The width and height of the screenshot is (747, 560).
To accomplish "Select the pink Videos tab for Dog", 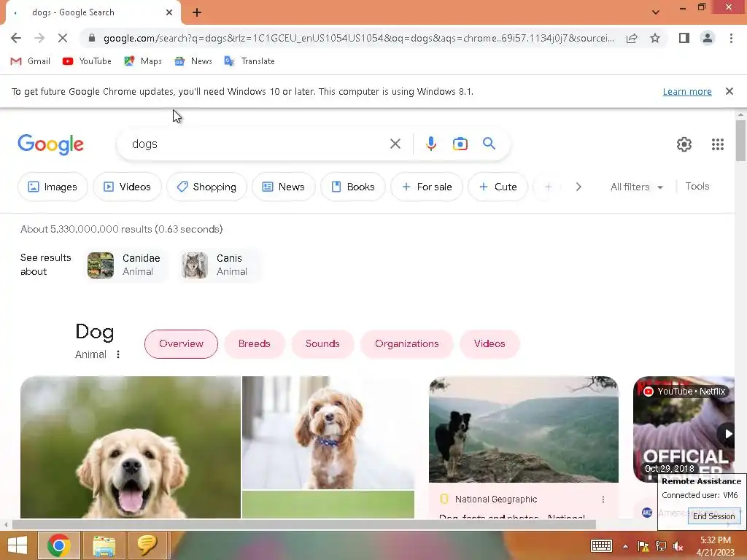I will [x=489, y=344].
